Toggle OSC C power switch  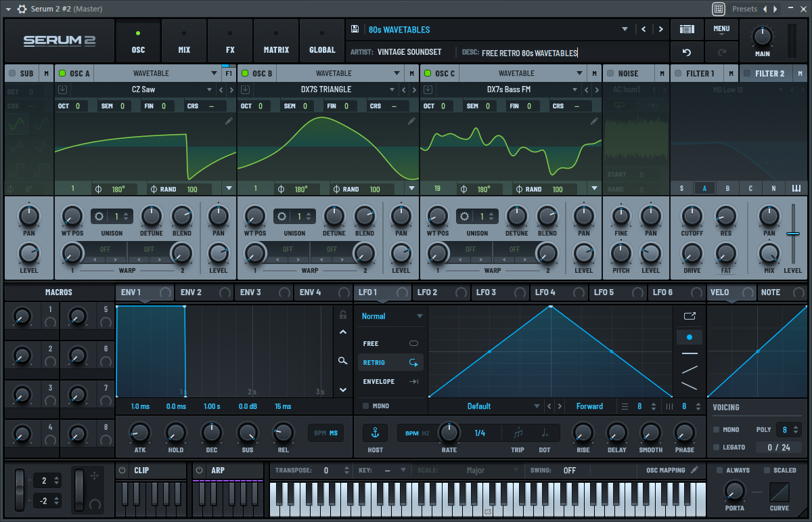pyautogui.click(x=427, y=73)
